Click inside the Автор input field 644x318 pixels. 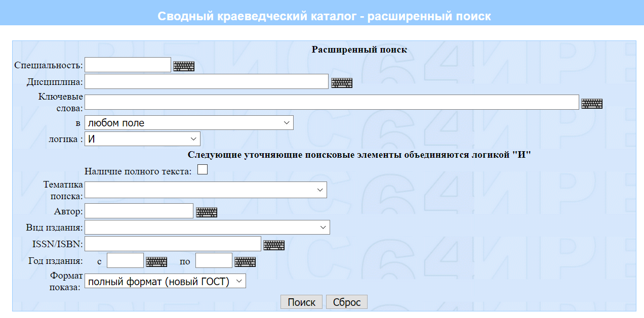[x=139, y=211]
